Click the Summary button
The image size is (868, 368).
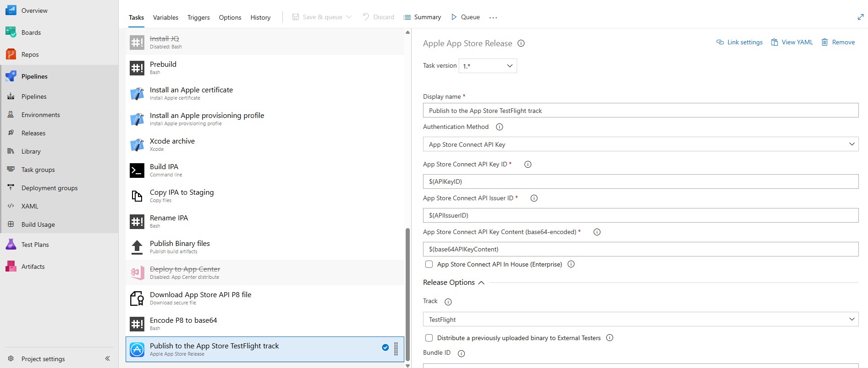[422, 17]
